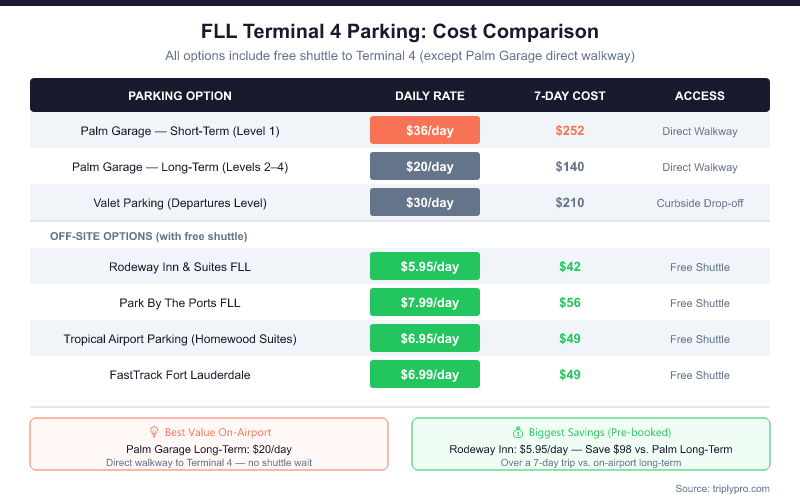Open the Rodeway Inn & Suites FLL row label

(x=180, y=267)
